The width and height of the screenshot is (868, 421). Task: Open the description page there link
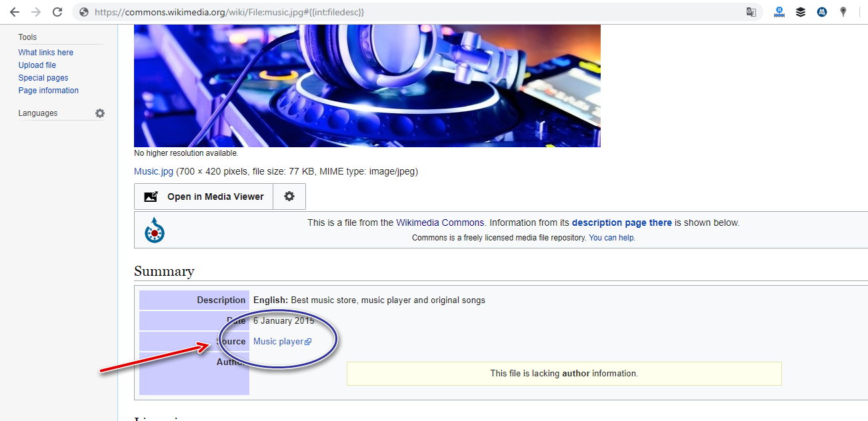click(x=621, y=222)
